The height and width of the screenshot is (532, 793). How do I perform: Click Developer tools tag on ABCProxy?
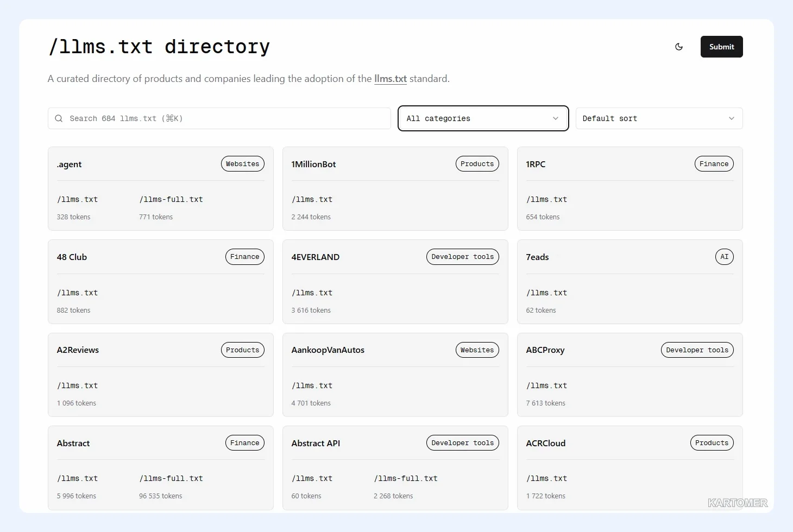(697, 350)
